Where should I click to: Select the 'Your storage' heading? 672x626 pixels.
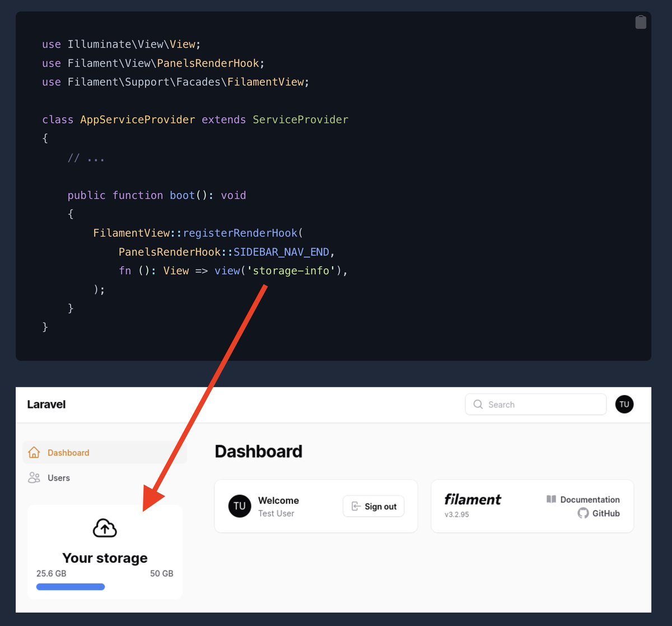coord(105,558)
